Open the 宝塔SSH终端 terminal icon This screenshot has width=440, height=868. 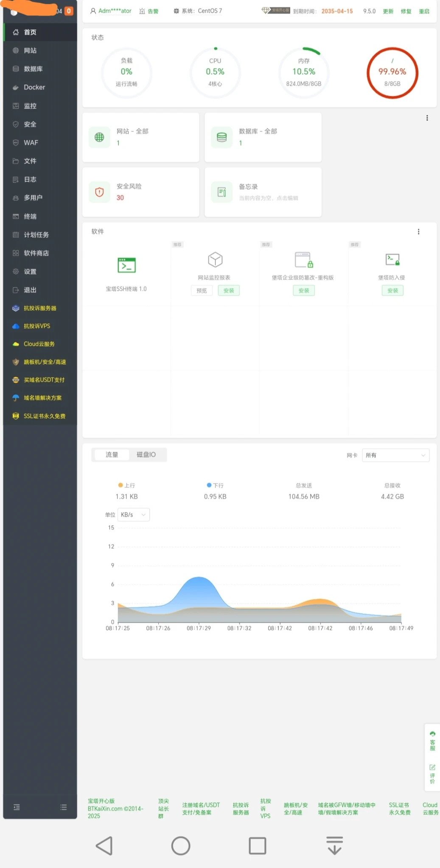[126, 265]
